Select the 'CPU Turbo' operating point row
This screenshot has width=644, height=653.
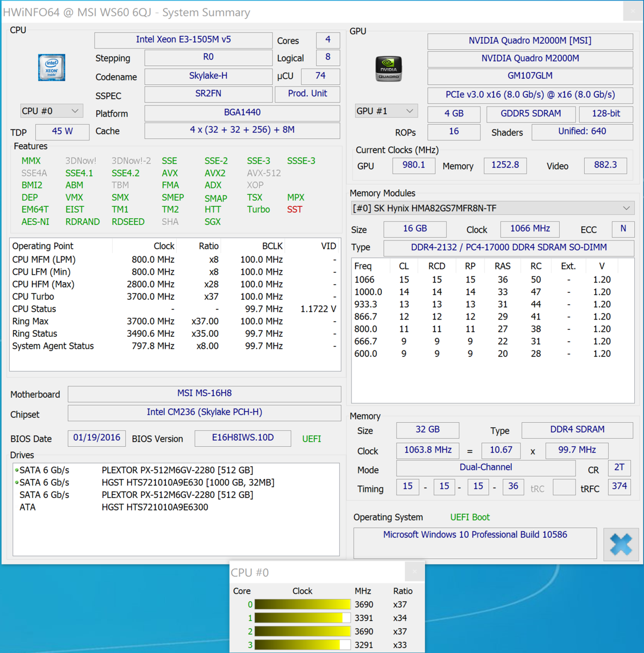175,297
